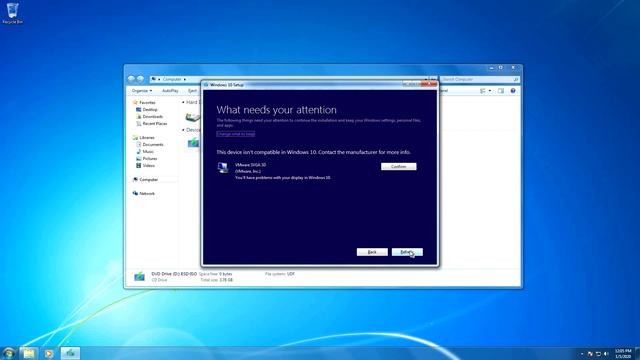This screenshot has height=360, width=640.
Task: Collapse the Devices with Removable Storage group
Action: coord(183,130)
